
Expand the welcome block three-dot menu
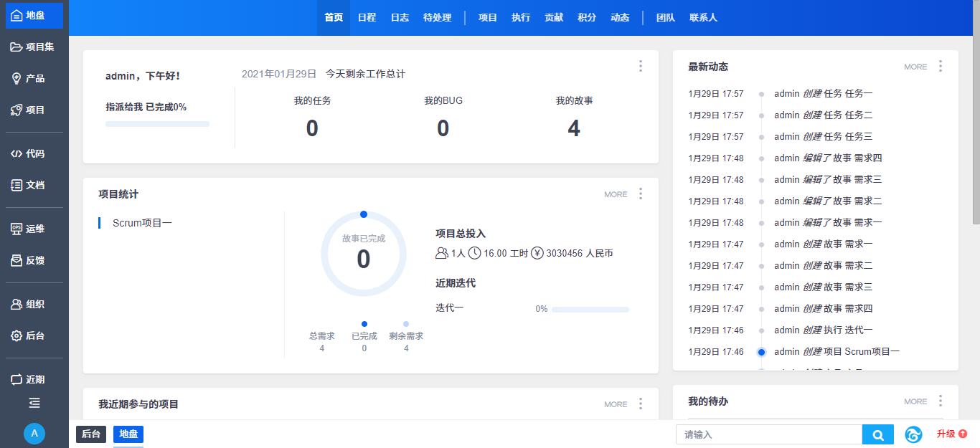(x=641, y=66)
